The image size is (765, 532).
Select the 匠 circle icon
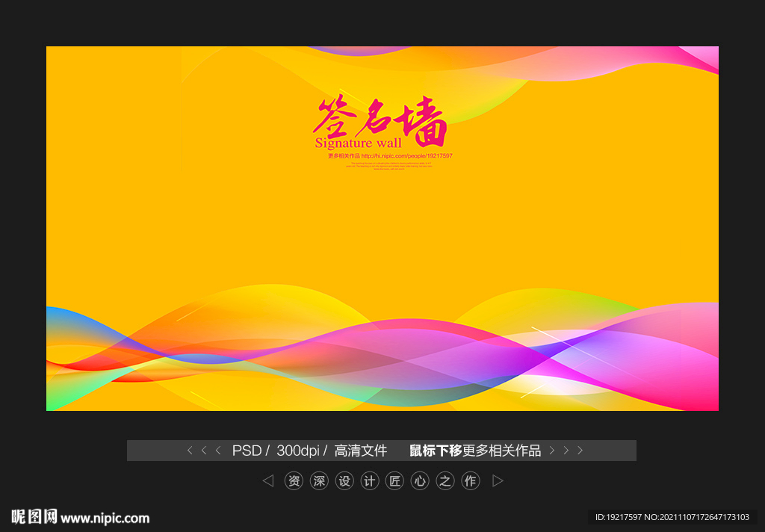(x=395, y=480)
